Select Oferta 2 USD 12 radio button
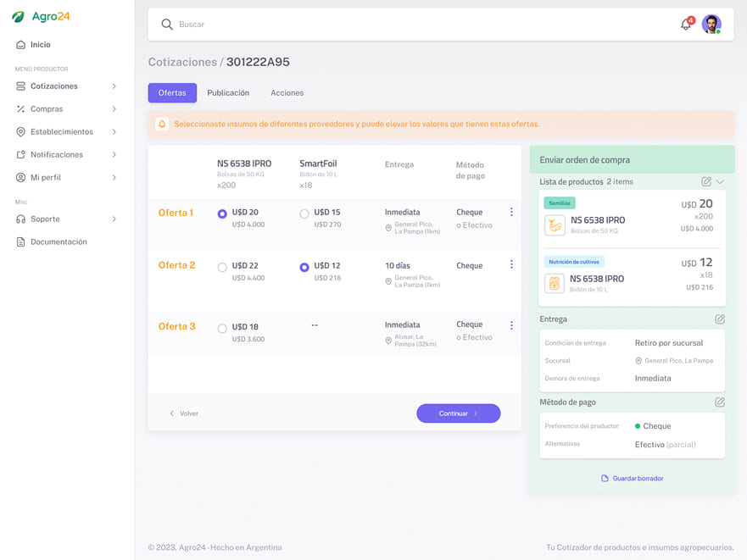The image size is (747, 560). [x=304, y=267]
